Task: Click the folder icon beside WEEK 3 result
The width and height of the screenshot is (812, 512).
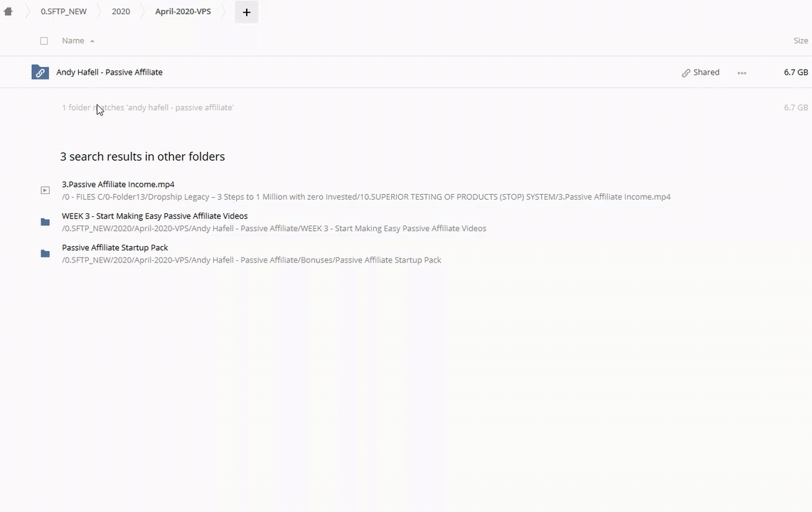Action: (x=45, y=222)
